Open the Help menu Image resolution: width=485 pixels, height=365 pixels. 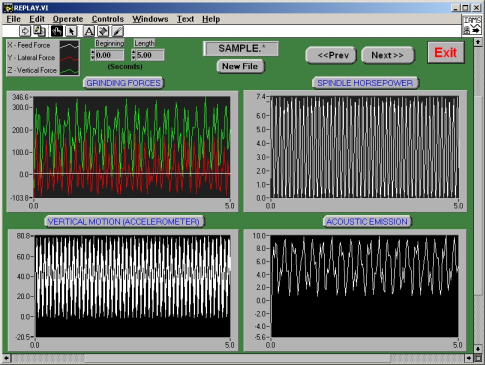(x=211, y=19)
